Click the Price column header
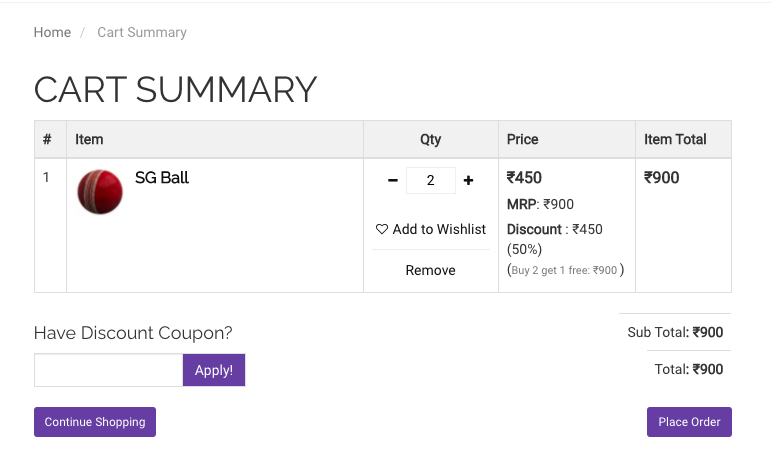 (x=522, y=140)
